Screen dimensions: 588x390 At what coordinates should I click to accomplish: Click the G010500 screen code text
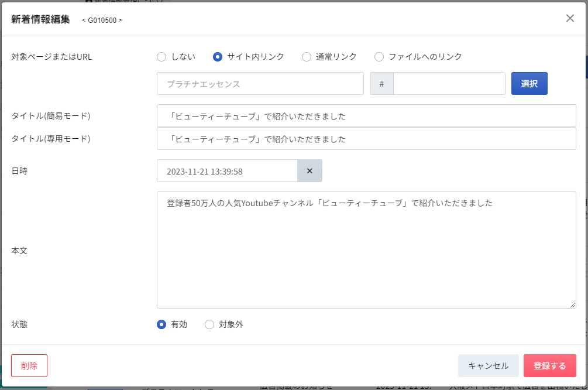(102, 20)
